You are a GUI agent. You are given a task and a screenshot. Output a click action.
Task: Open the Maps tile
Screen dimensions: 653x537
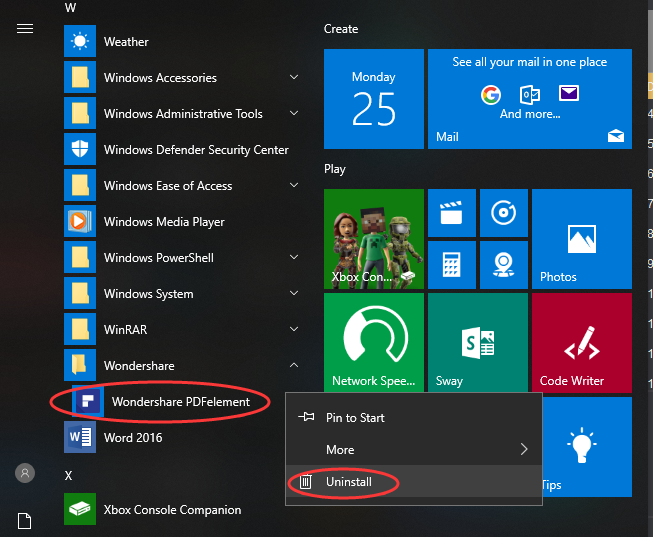pos(504,265)
